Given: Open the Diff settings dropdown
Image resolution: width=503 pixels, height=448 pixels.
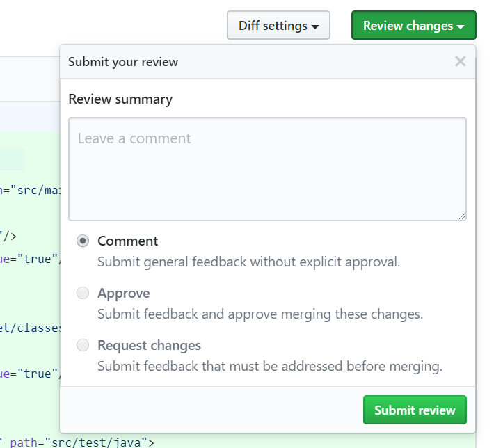Looking at the screenshot, I should point(278,25).
